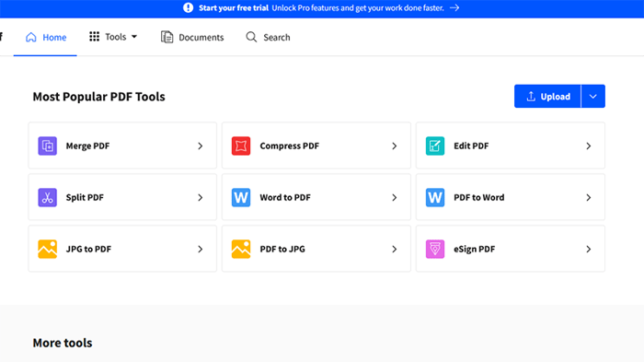Screen dimensions: 644x362
Task: Click the chevron on eSign PDF card
Action: (x=589, y=250)
